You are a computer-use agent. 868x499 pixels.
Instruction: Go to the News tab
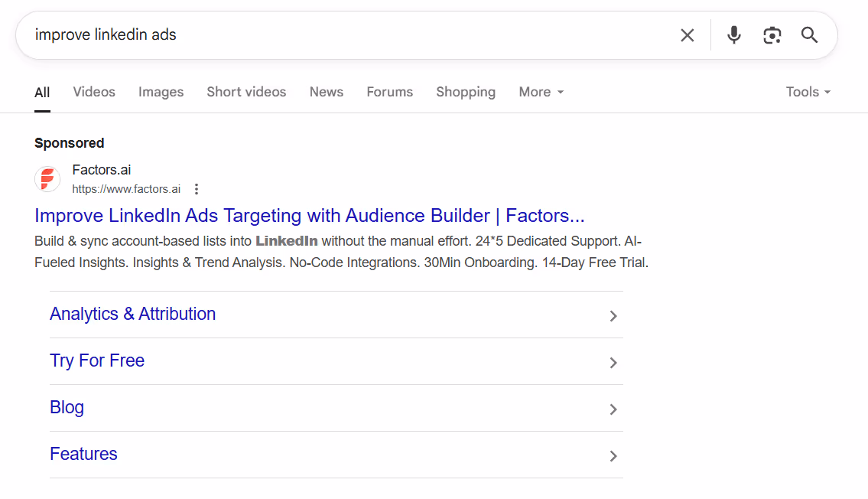(x=326, y=92)
